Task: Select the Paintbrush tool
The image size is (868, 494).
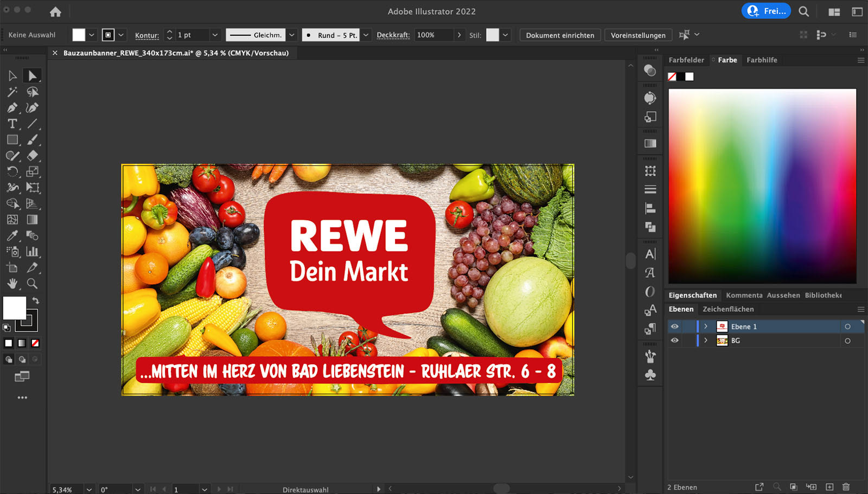Action: [x=33, y=139]
